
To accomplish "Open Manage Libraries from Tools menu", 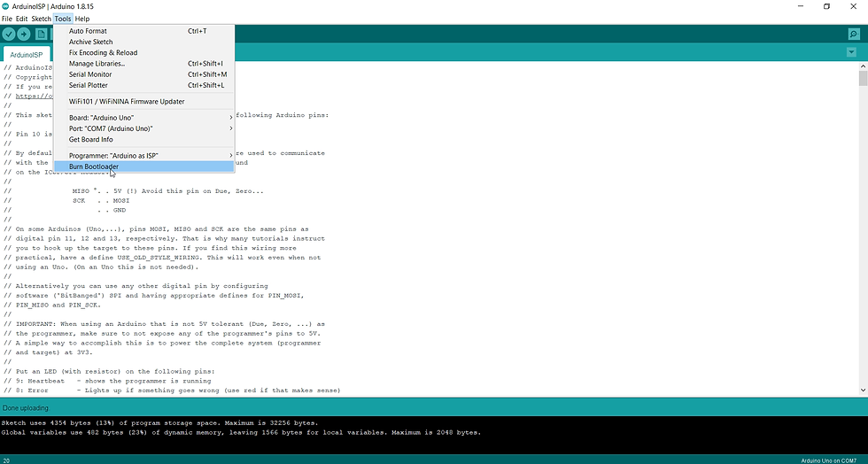I will [x=143, y=64].
